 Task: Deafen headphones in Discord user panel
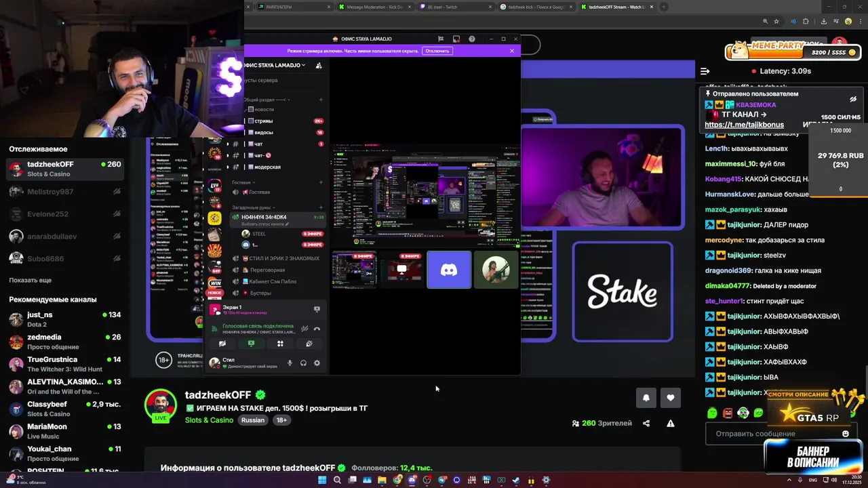pyautogui.click(x=303, y=363)
